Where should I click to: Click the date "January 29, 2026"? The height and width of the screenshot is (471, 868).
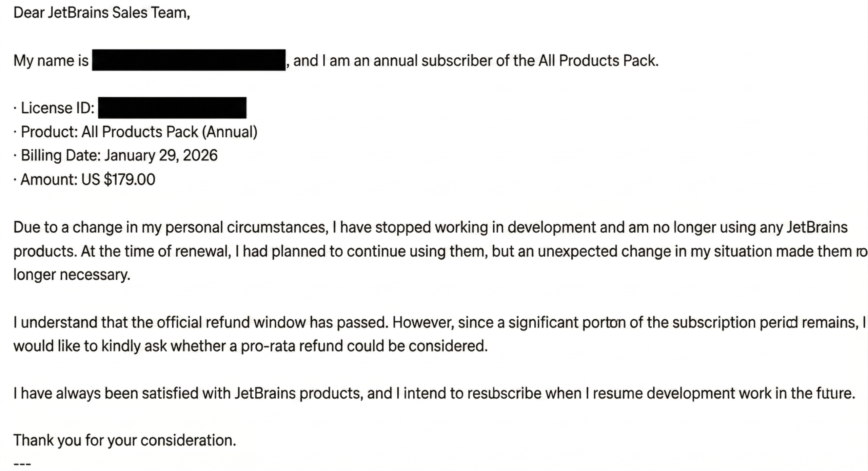(x=161, y=155)
